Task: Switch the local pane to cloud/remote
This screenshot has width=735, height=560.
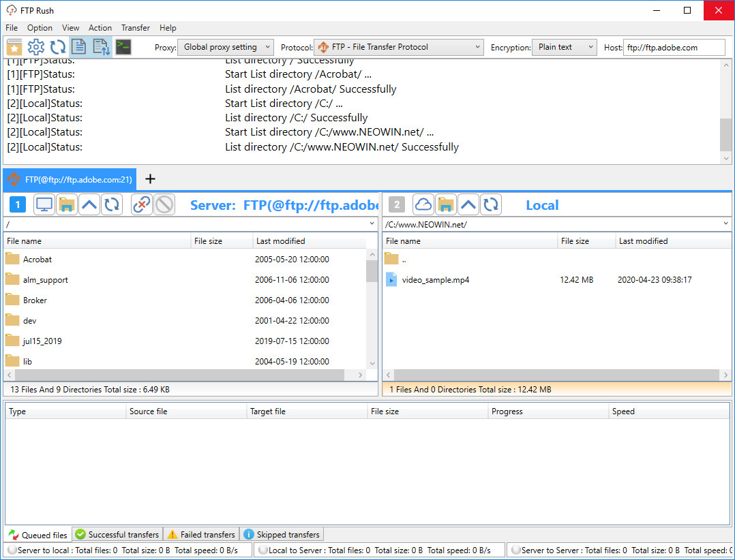Action: (x=423, y=204)
